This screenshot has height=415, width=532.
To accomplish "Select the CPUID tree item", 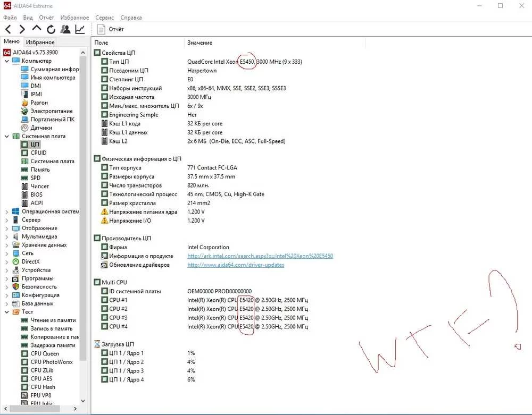I will click(x=38, y=153).
